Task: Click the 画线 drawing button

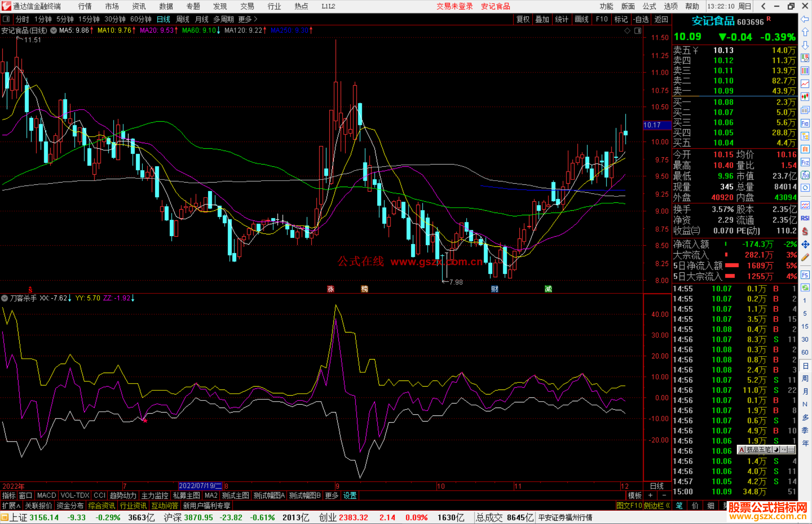Action: [582, 19]
